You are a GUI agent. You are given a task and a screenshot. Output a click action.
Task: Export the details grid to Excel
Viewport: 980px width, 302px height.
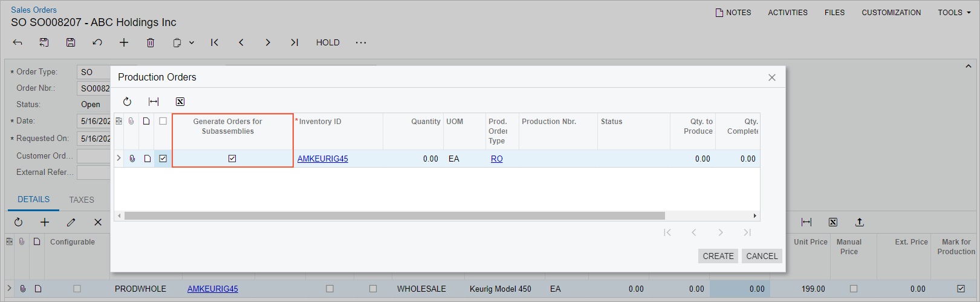833,222
